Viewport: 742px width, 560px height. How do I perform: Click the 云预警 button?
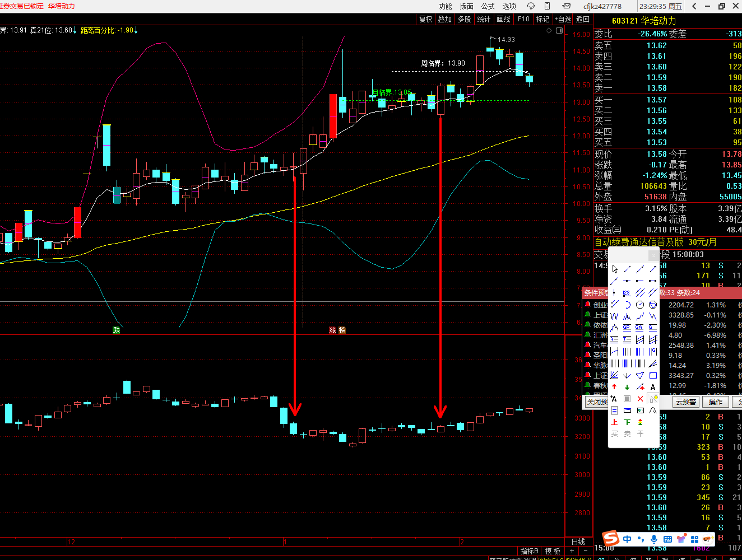click(686, 402)
